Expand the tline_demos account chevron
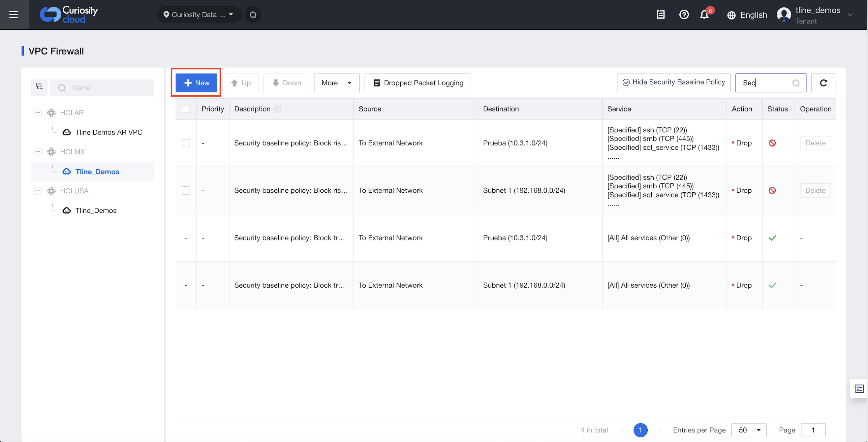The height and width of the screenshot is (442, 868). [x=850, y=15]
